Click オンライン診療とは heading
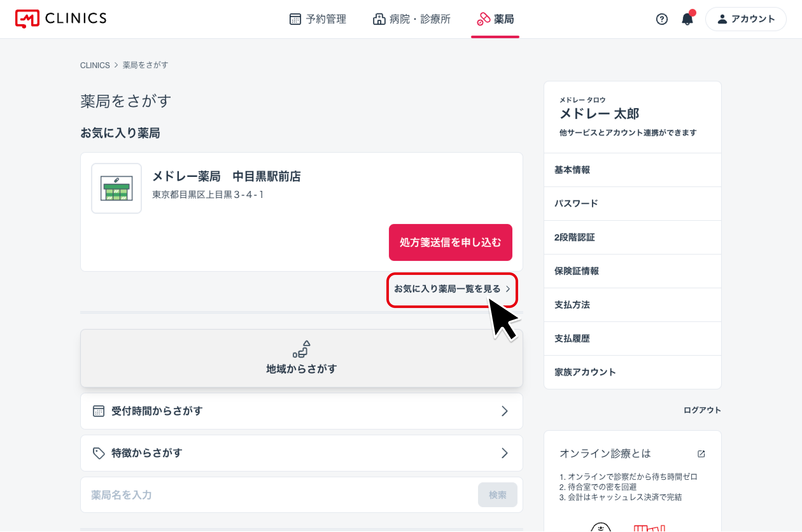The image size is (802, 532). tap(605, 454)
